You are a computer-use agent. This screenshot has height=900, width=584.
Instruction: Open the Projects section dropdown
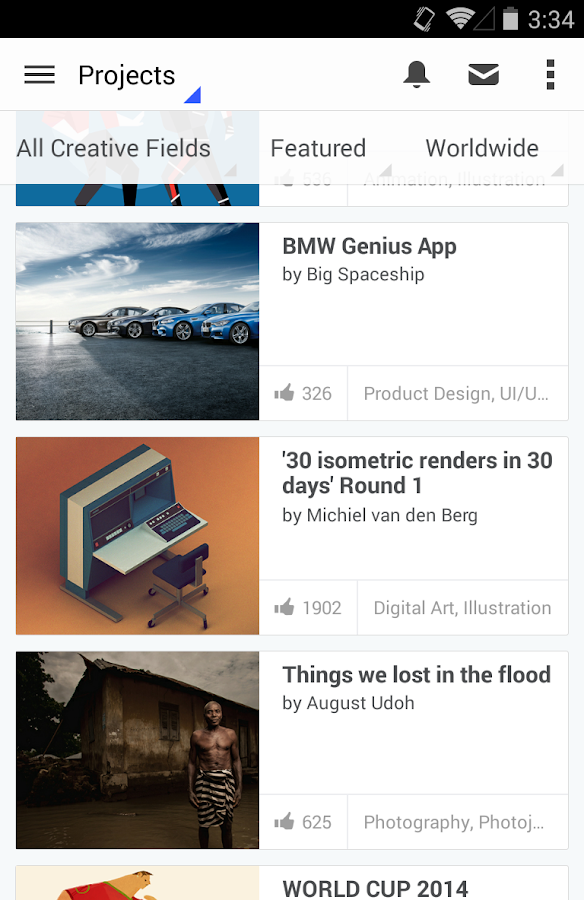coord(127,74)
